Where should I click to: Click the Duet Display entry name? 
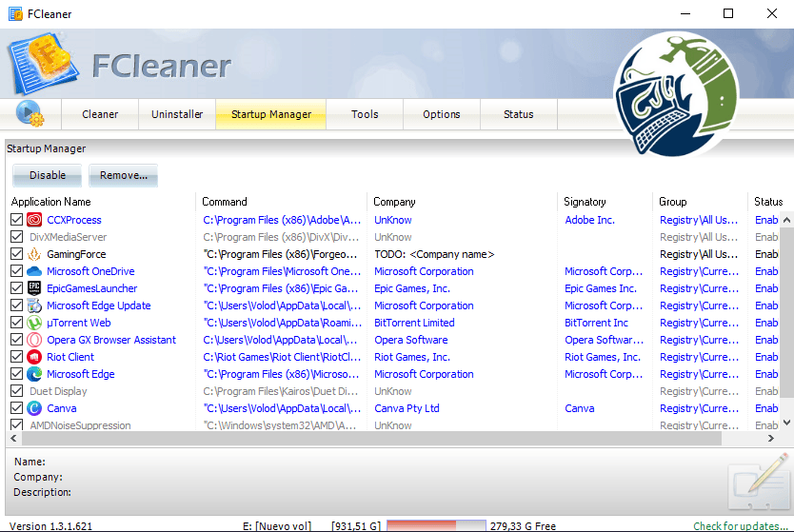click(x=58, y=391)
